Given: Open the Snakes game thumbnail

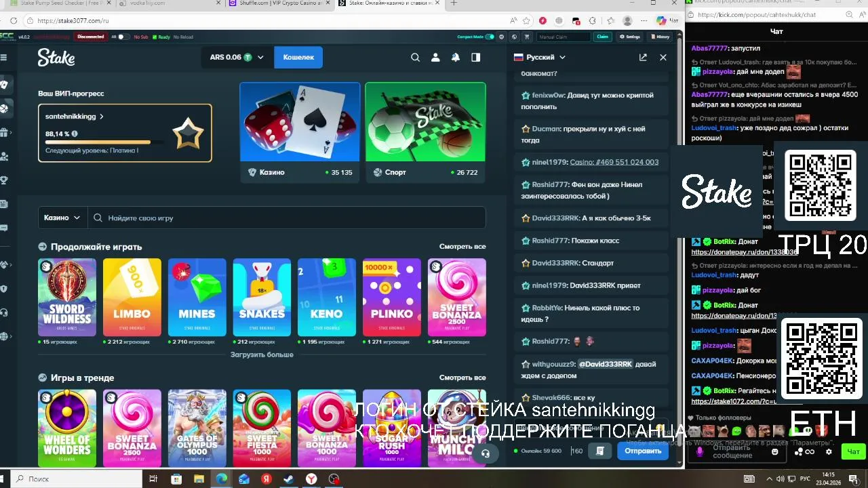Looking at the screenshot, I should 262,297.
